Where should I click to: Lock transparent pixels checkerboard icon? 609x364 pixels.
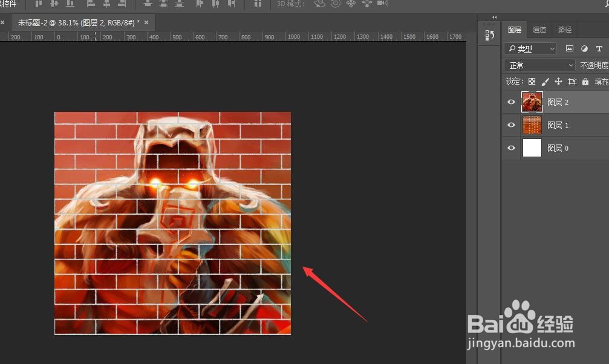click(x=532, y=81)
